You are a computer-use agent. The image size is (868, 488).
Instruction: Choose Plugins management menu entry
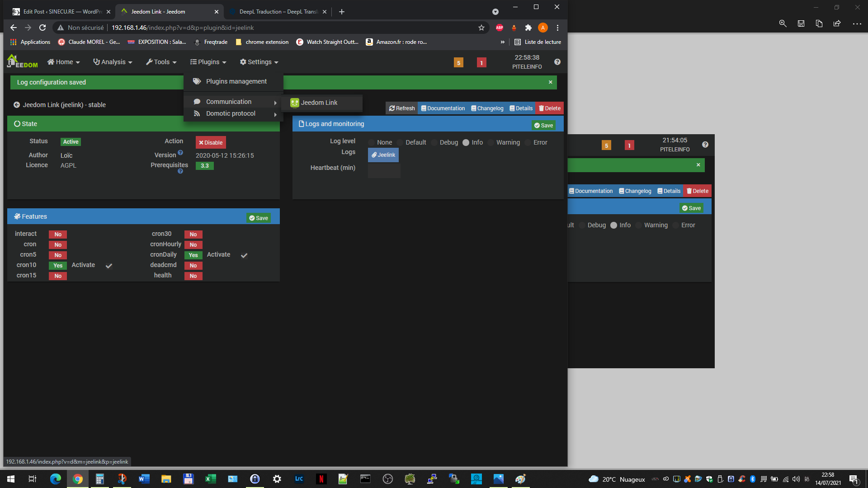point(236,81)
